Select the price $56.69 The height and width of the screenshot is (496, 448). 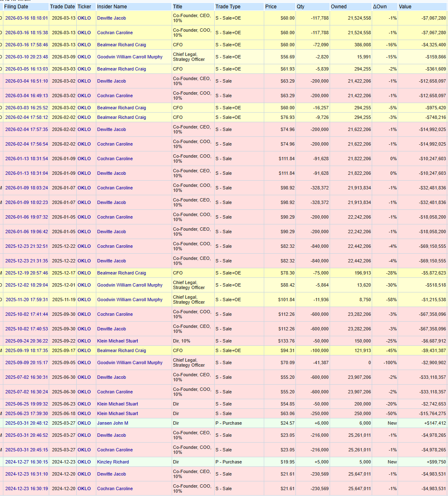click(x=288, y=57)
